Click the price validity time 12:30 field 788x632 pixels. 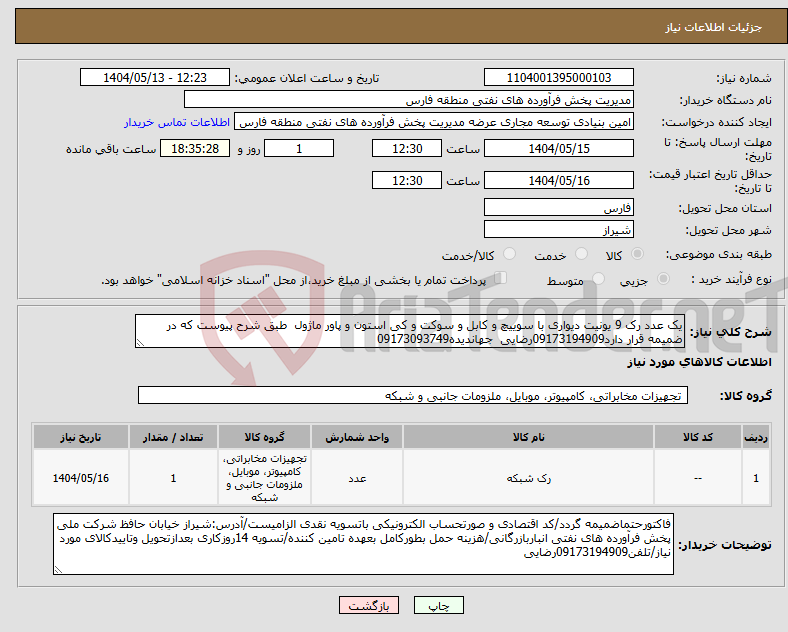pyautogui.click(x=407, y=180)
